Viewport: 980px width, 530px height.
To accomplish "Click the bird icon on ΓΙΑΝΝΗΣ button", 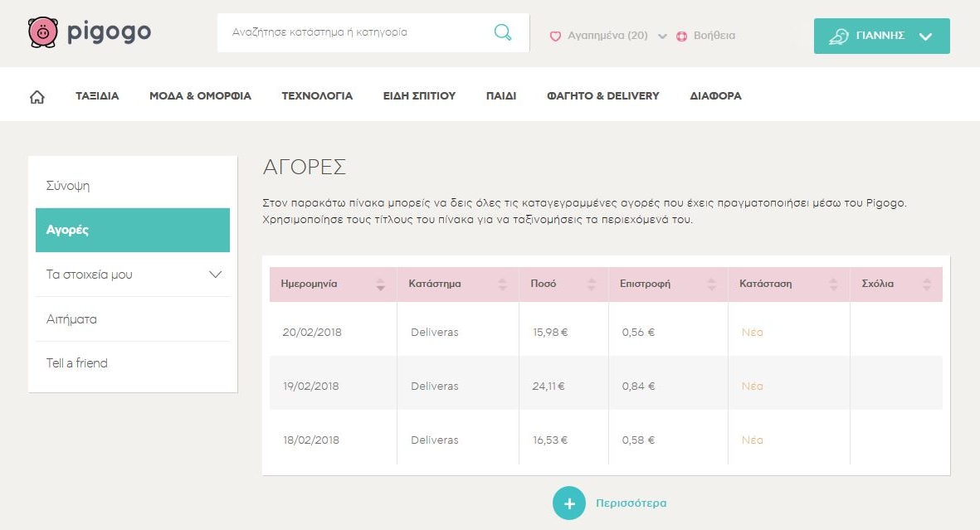I will pos(839,36).
